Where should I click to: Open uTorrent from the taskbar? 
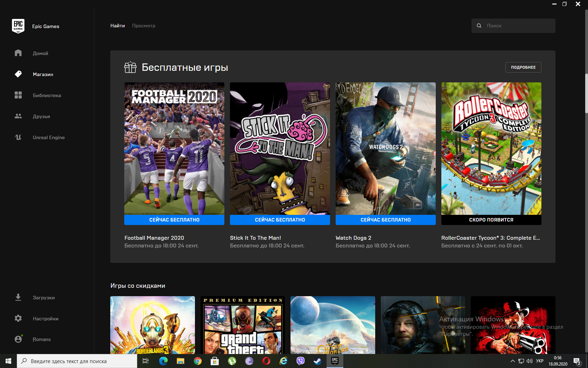pos(232,361)
